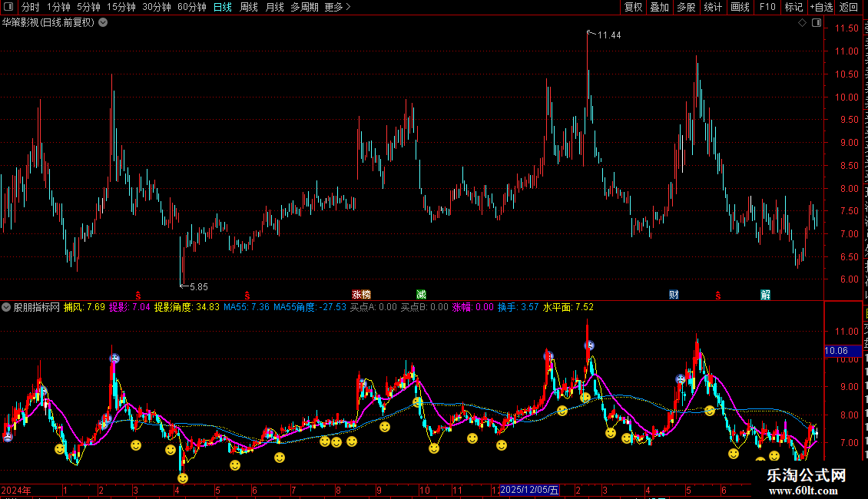Open the 股朋指标网 indicator dropdown arrow
The height and width of the screenshot is (499, 868).
[6, 307]
